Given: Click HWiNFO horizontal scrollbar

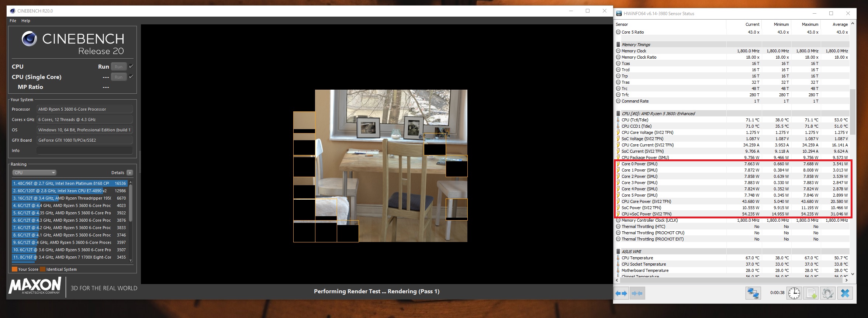Looking at the screenshot, I should [x=732, y=280].
